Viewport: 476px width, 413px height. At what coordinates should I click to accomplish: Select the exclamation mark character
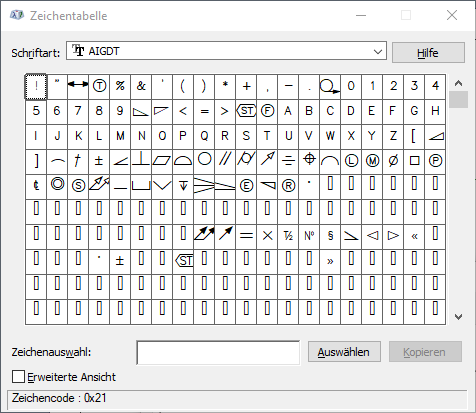click(x=36, y=86)
